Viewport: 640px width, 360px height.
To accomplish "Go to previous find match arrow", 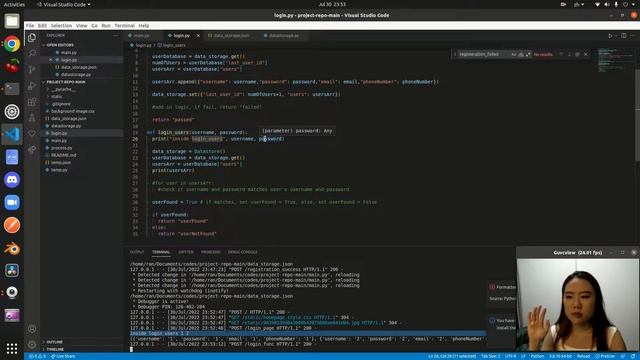I will coord(561,54).
